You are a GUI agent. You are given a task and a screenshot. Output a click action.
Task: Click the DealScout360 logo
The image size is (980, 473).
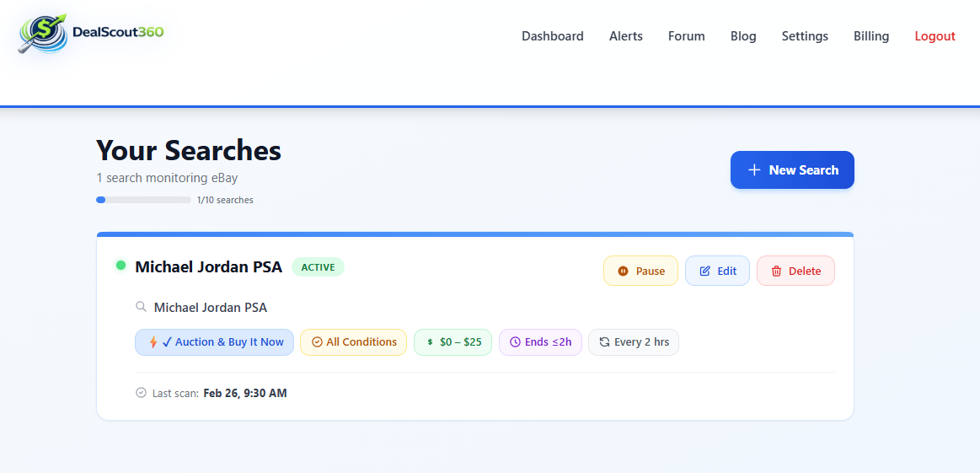tap(91, 33)
